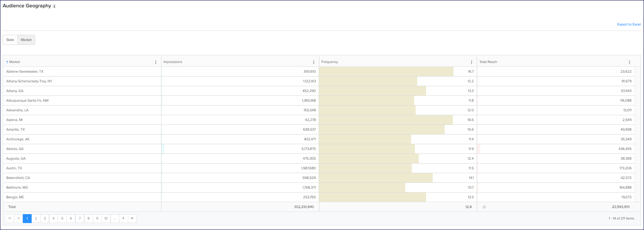
Task: Select the Anchorage, AK market
Action: [18, 139]
